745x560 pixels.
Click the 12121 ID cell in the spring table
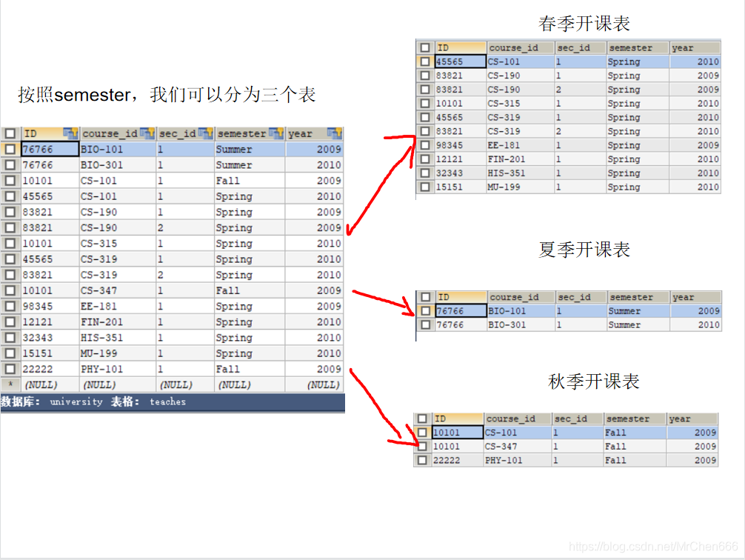[461, 159]
